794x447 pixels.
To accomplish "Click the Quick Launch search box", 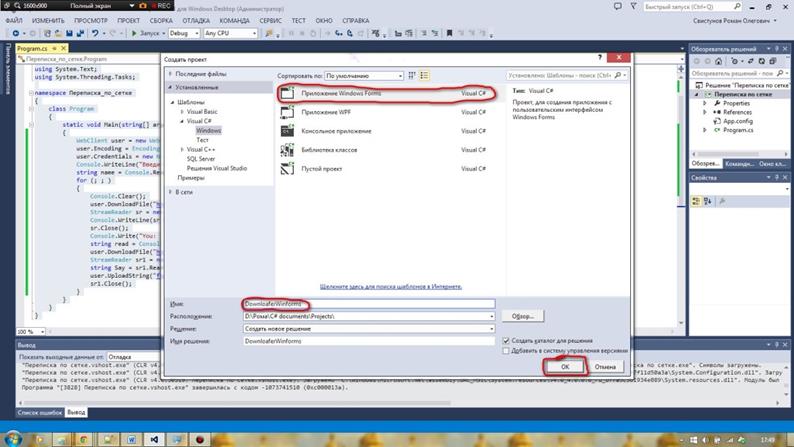I will (692, 7).
